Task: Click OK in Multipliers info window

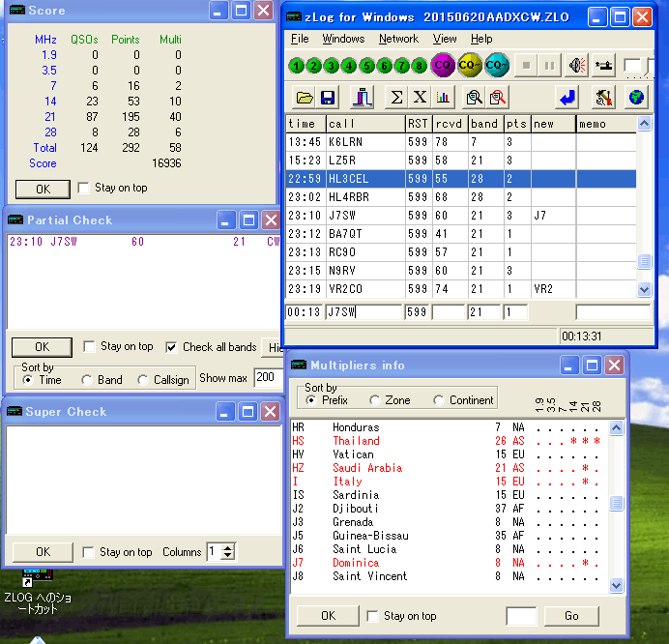Action: [x=328, y=616]
